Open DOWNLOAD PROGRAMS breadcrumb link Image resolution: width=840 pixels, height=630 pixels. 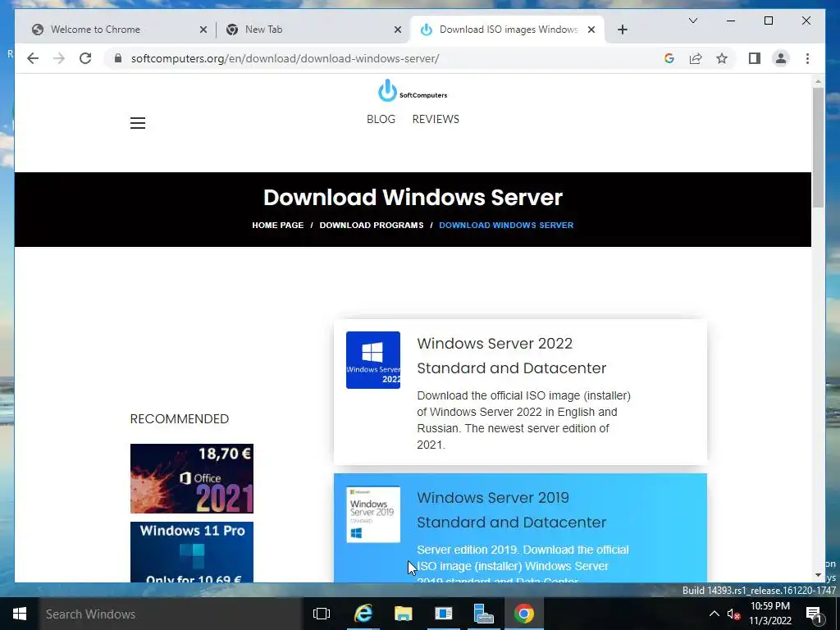pos(372,225)
